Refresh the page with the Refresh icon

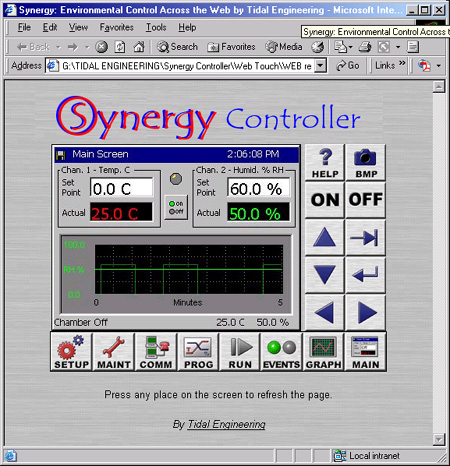tap(120, 47)
